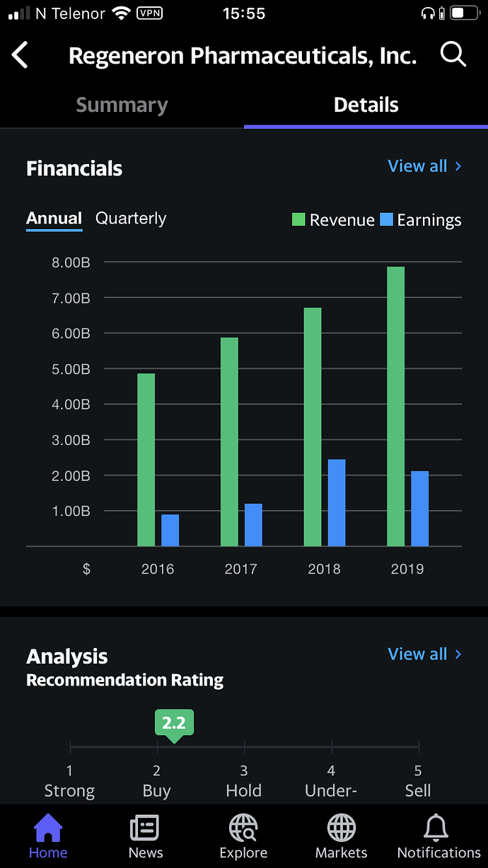The width and height of the screenshot is (488, 868).
Task: Select the 2019 earnings bar
Action: pos(420,509)
